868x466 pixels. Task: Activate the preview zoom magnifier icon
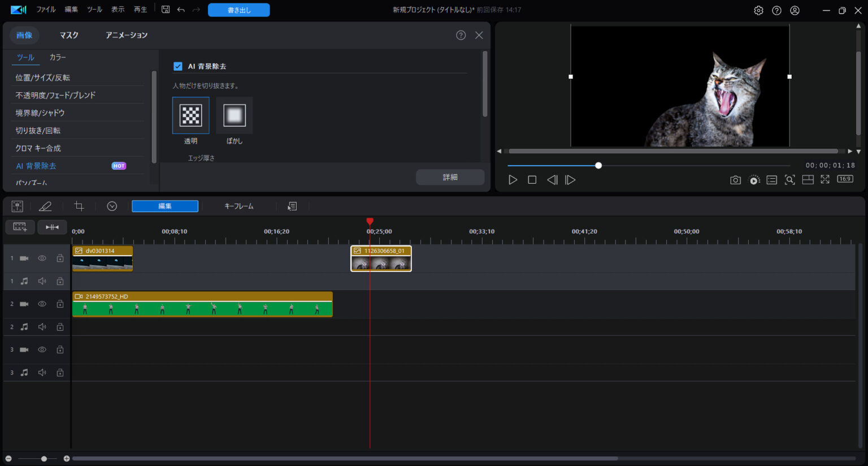pyautogui.click(x=789, y=179)
